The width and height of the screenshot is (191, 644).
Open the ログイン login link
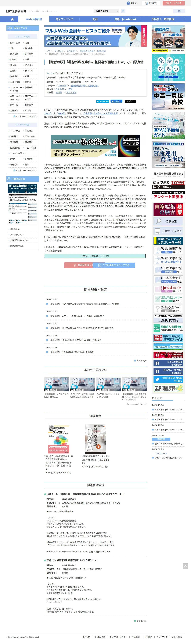pos(132,3)
